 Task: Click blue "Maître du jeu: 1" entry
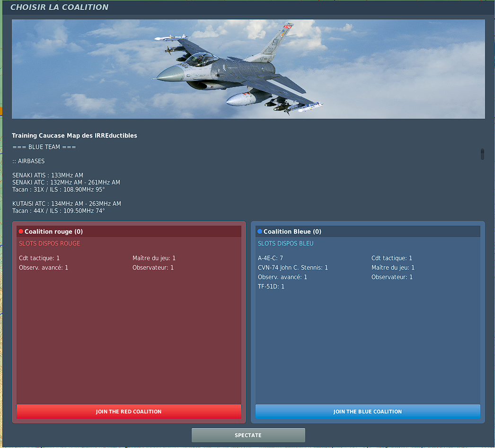tap(393, 268)
